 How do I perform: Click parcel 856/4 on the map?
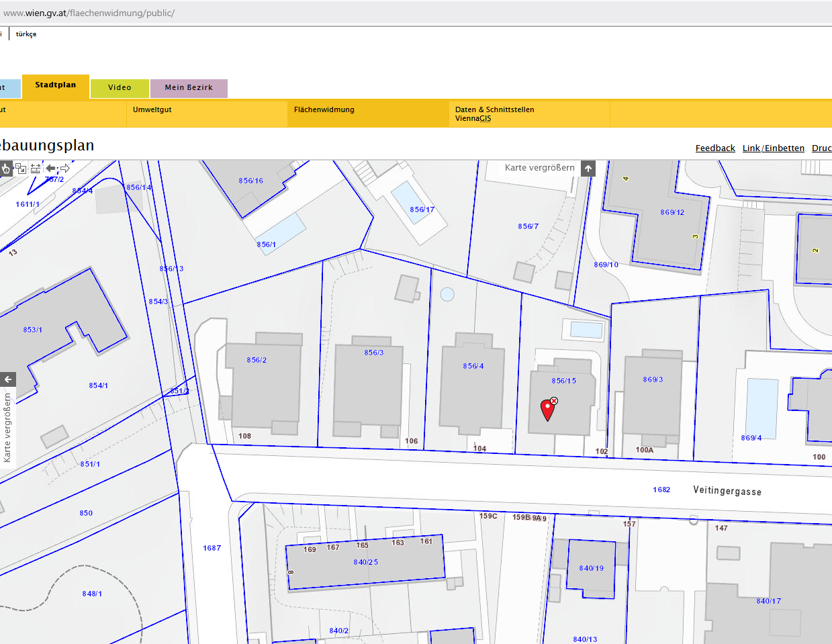[x=473, y=366]
